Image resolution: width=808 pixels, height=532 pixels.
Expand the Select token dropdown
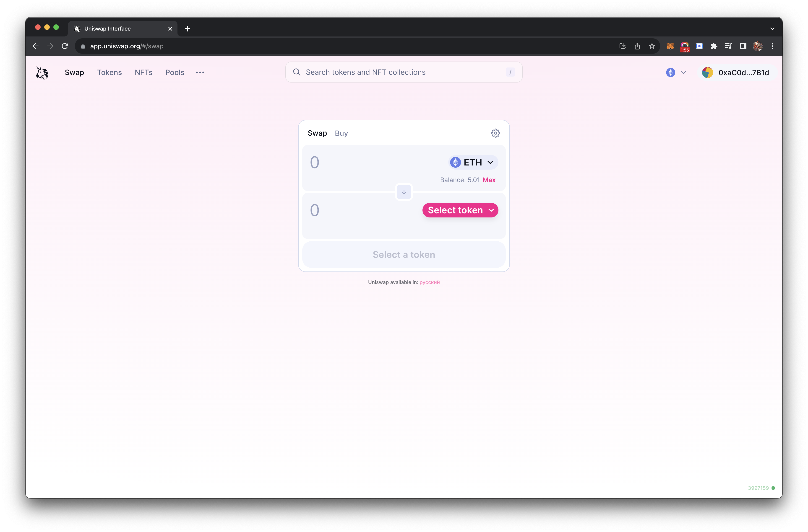coord(460,210)
